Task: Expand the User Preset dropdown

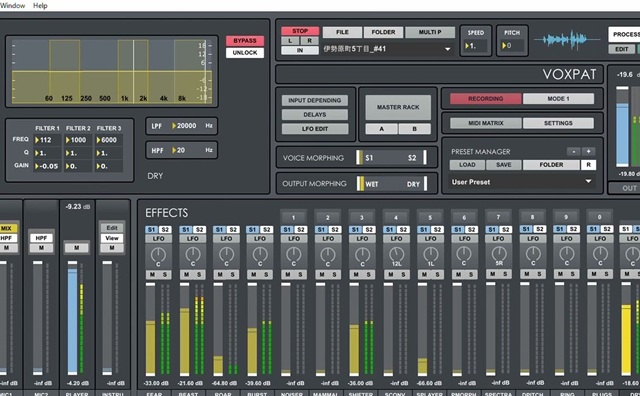Action: [522, 182]
